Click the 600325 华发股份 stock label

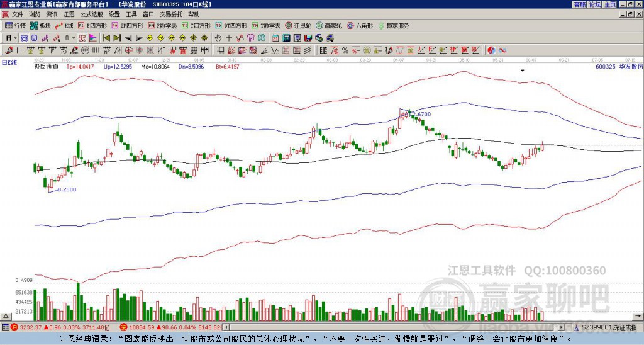click(619, 66)
